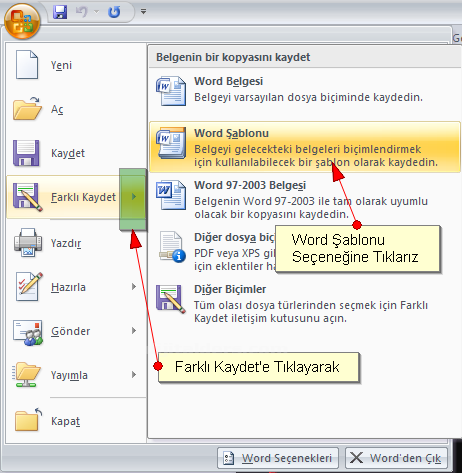Choose Yazdır from the menu
The width and height of the screenshot is (462, 473).
click(x=66, y=243)
